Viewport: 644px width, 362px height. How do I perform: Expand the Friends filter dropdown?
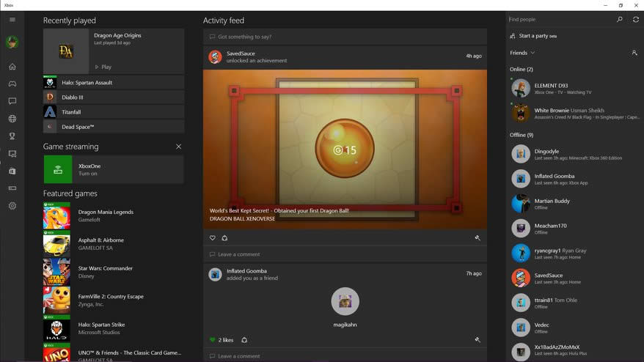[x=522, y=53]
